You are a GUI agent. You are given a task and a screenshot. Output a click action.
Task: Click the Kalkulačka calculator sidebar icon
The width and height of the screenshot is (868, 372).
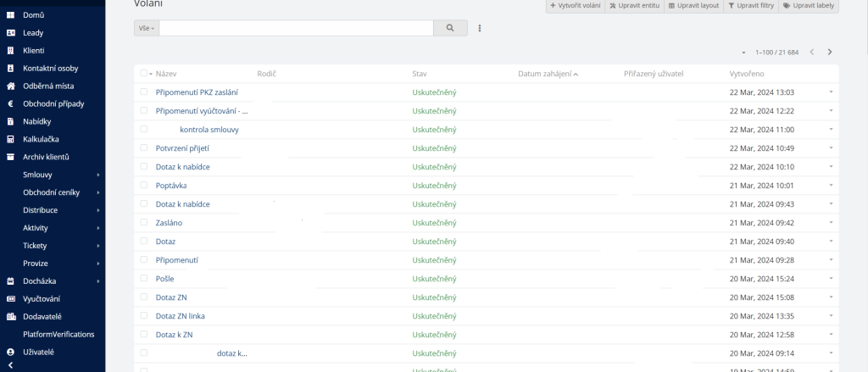click(x=11, y=139)
